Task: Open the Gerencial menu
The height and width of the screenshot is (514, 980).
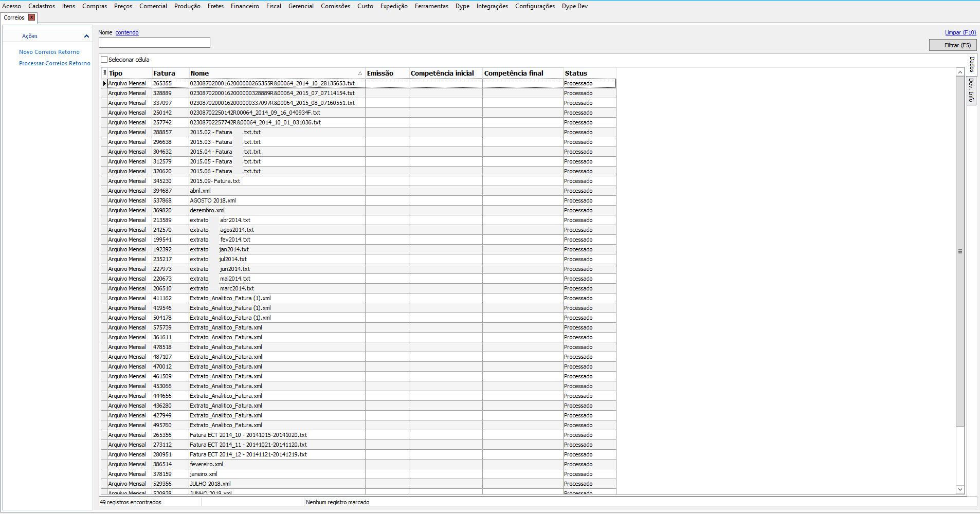Action: pyautogui.click(x=301, y=6)
